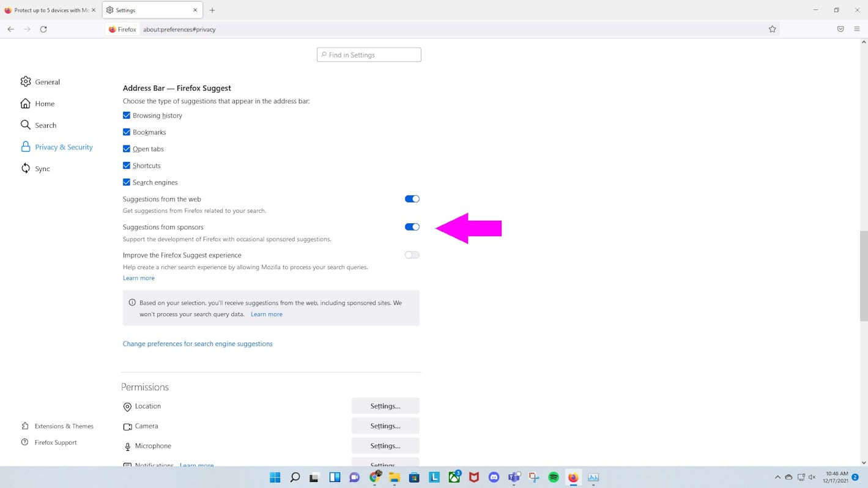Reload the current page
Screen dimensions: 868x488
(43, 29)
